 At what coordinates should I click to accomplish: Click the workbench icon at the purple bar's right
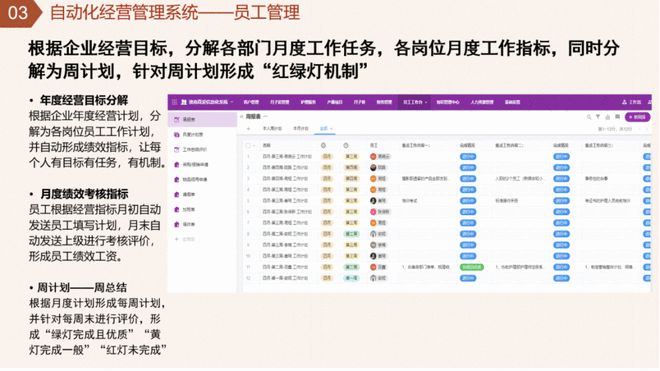click(624, 102)
